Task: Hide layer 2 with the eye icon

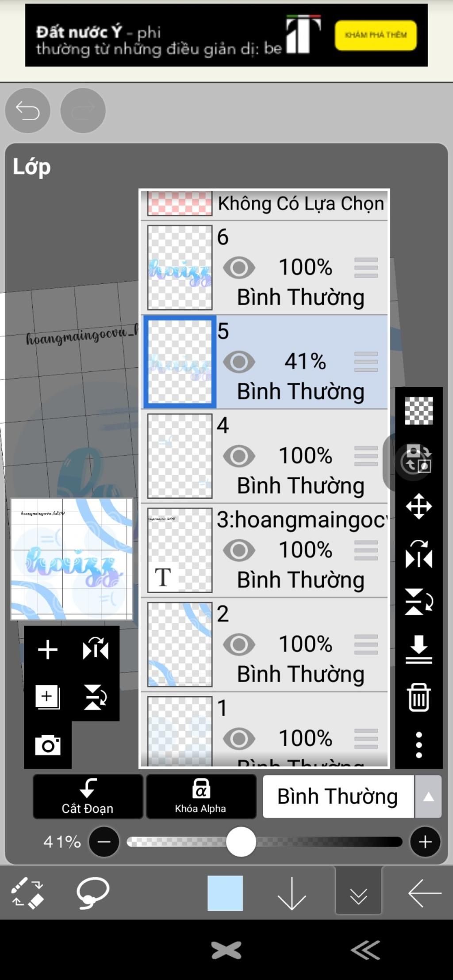Action: tap(239, 644)
